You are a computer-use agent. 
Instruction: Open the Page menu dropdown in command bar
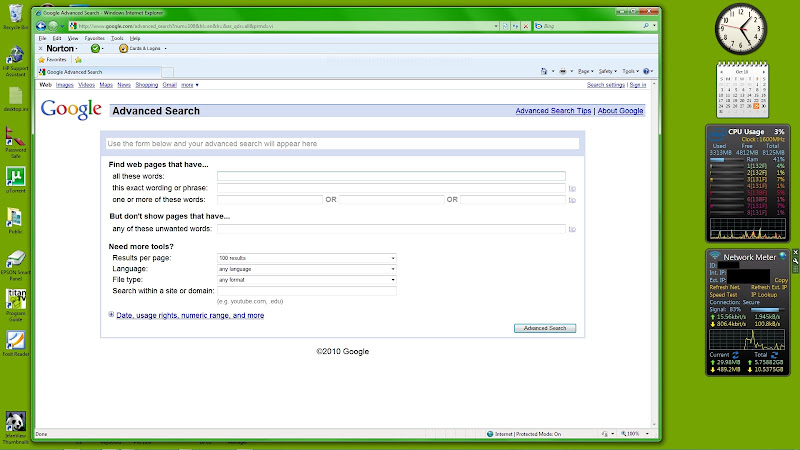[585, 71]
